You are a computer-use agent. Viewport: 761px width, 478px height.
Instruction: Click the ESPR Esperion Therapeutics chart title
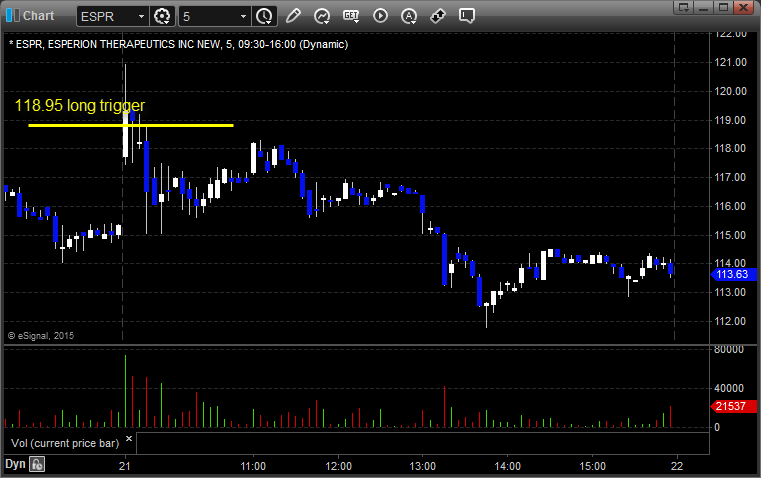pyautogui.click(x=179, y=44)
